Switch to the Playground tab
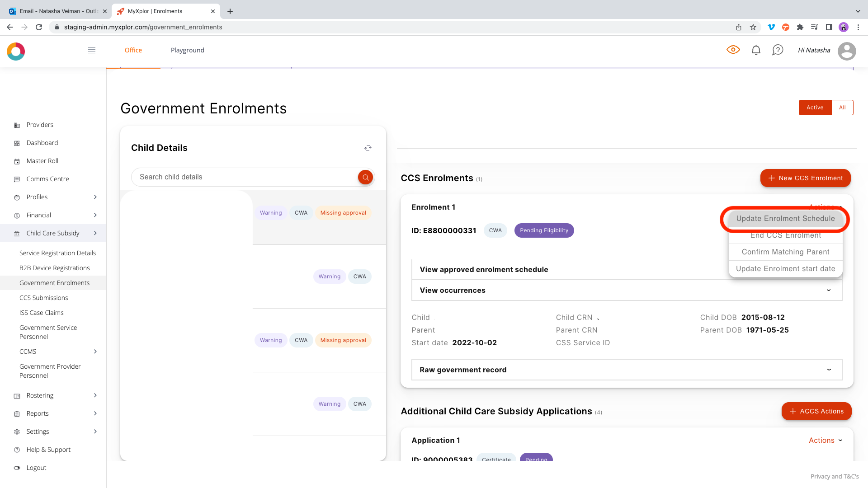 (x=187, y=50)
